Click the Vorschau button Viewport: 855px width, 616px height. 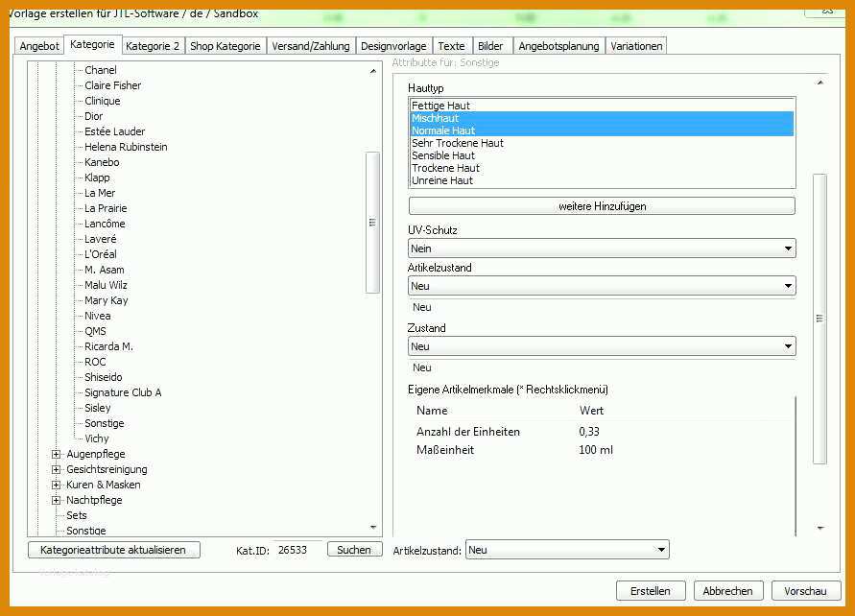click(805, 591)
